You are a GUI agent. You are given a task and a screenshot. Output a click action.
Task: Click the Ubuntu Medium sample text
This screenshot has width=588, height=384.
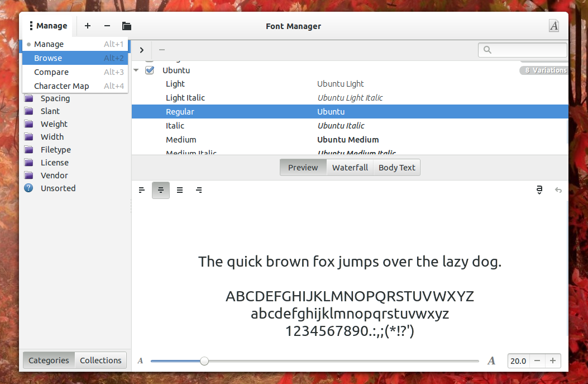348,140
